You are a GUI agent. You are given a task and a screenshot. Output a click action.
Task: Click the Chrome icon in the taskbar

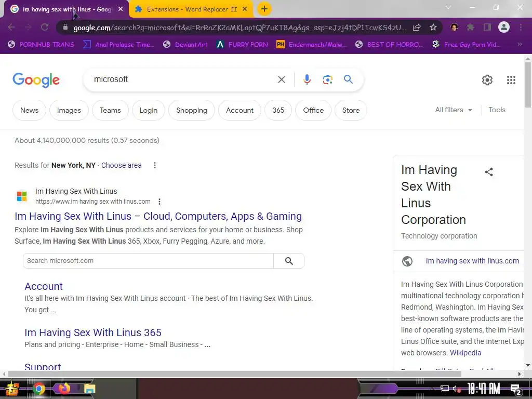click(x=39, y=389)
